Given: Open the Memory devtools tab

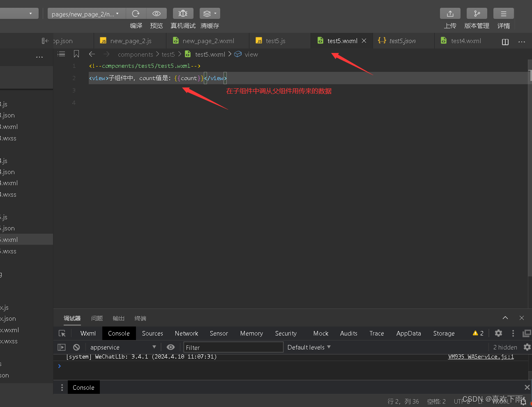Looking at the screenshot, I should [x=251, y=333].
